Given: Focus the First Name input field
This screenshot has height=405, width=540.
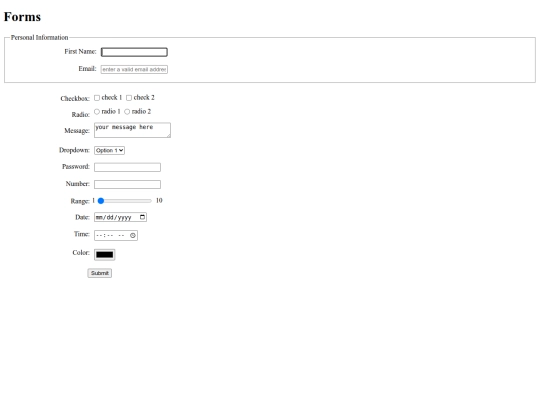Looking at the screenshot, I should 134,52.
